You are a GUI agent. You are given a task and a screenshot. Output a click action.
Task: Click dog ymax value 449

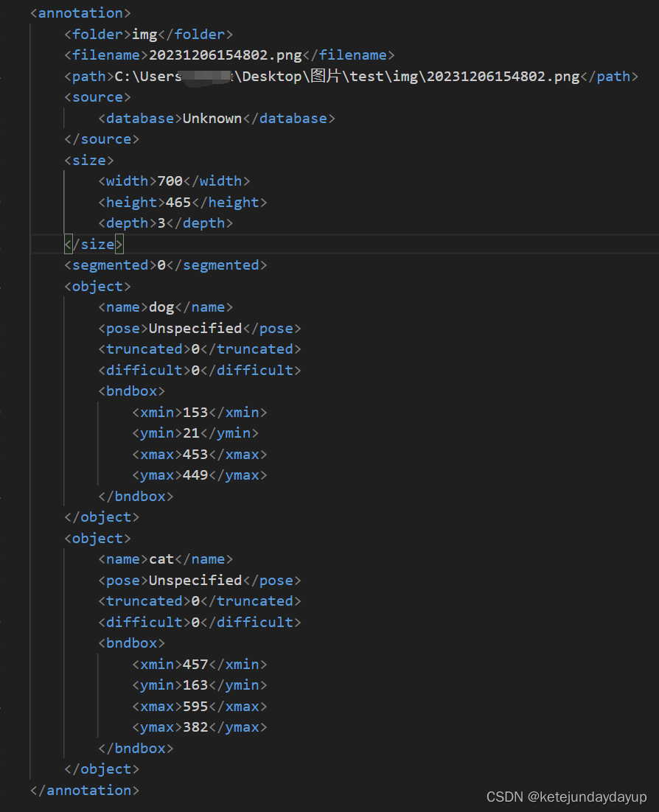(x=195, y=475)
